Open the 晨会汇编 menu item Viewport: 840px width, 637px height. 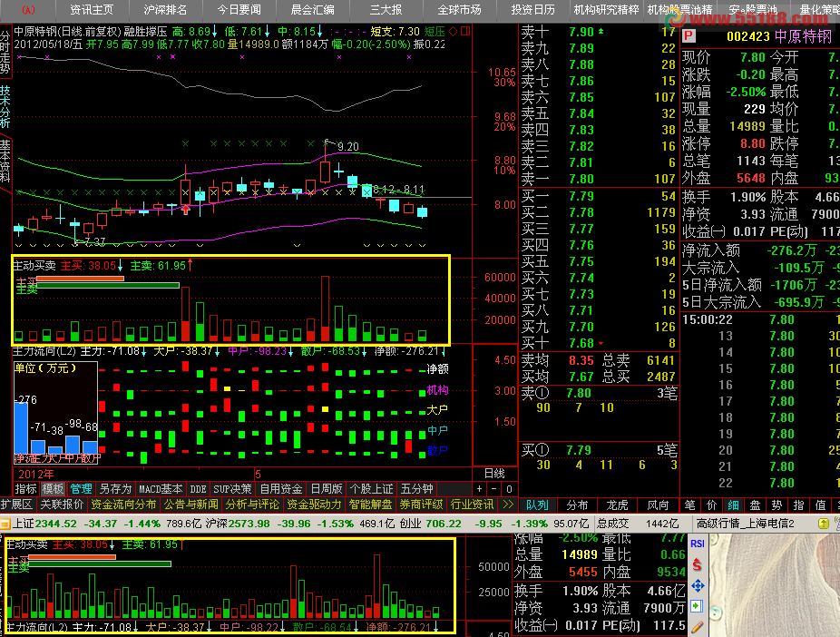312,10
